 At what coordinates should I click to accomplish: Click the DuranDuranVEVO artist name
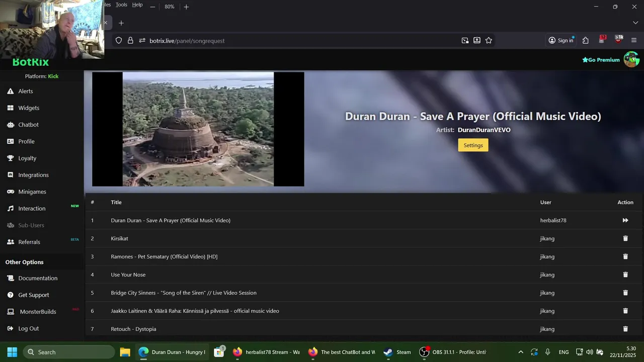tap(484, 130)
